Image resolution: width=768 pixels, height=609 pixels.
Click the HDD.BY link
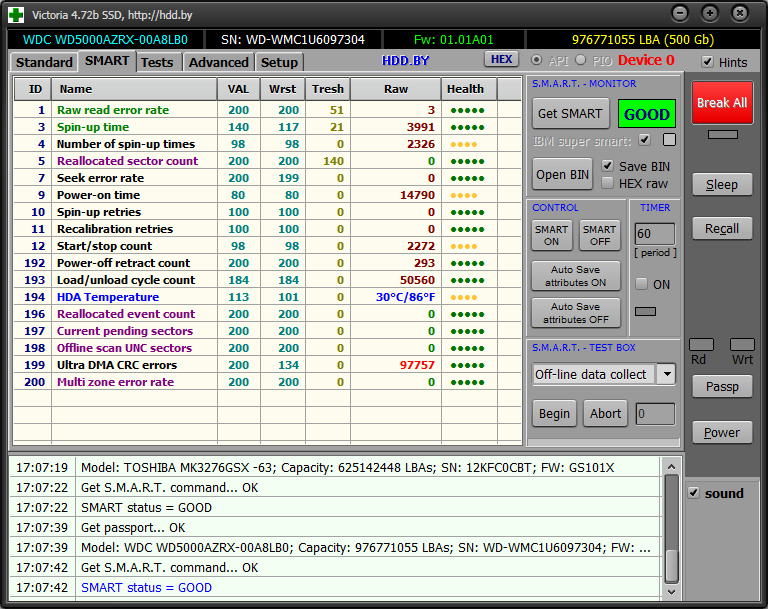pos(406,61)
